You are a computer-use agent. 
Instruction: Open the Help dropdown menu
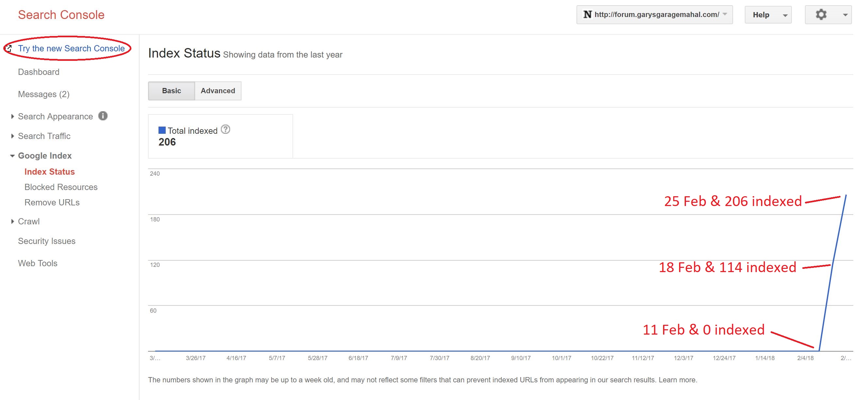pos(768,15)
